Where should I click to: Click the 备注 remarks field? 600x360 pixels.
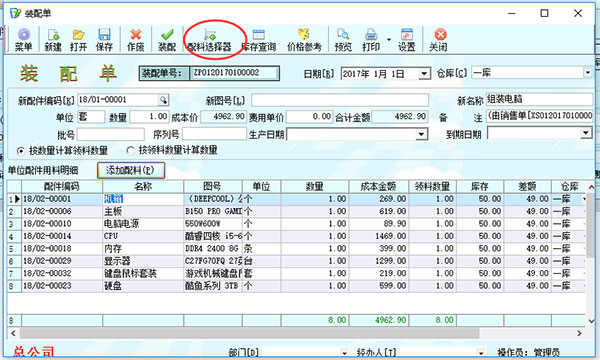coord(540,116)
